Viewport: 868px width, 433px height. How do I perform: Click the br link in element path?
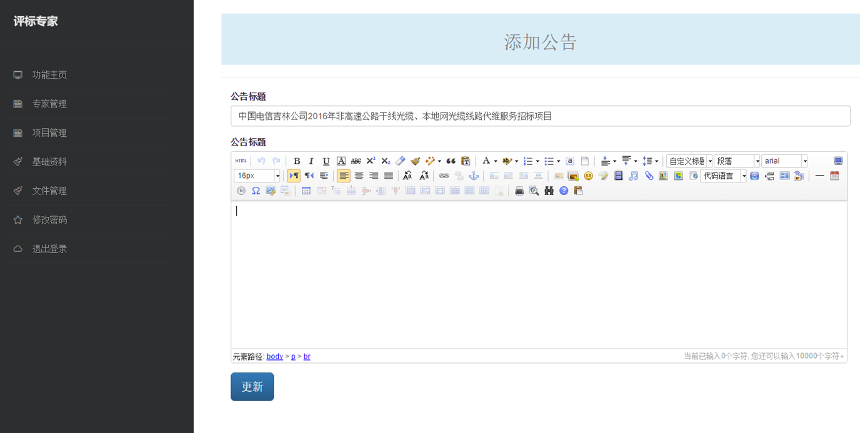click(x=307, y=357)
